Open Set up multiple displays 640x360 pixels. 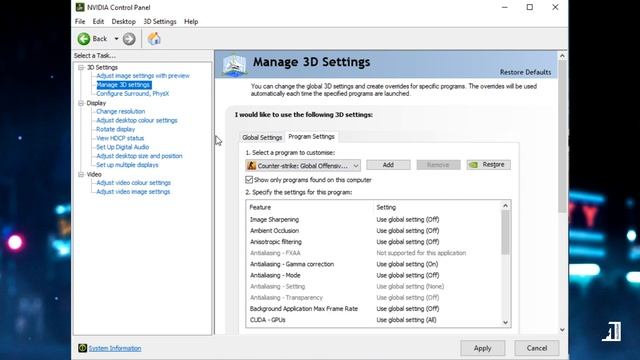[x=127, y=165]
